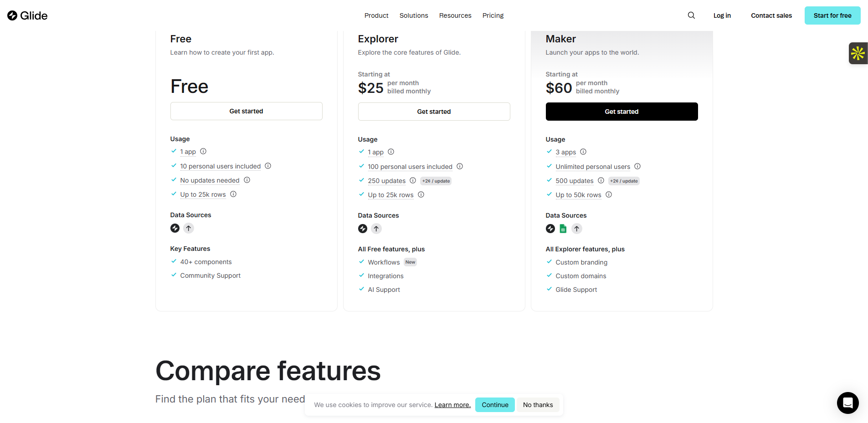Click '100 personal users included' text
Viewport: 868px width, 423px height.
[410, 167]
